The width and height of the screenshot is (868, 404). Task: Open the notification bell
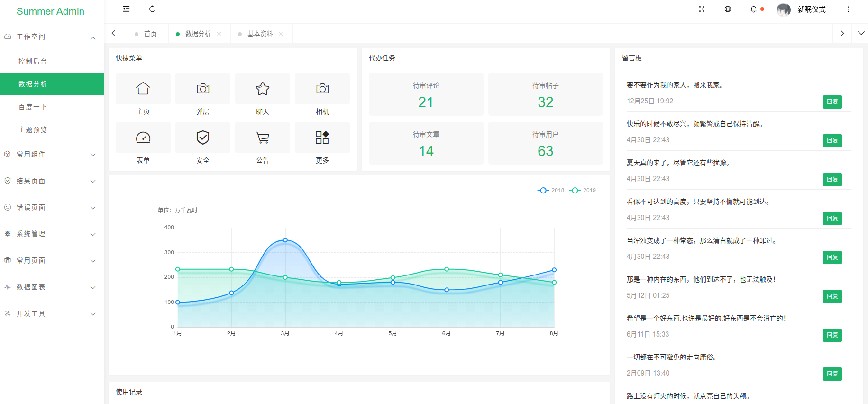pyautogui.click(x=754, y=9)
